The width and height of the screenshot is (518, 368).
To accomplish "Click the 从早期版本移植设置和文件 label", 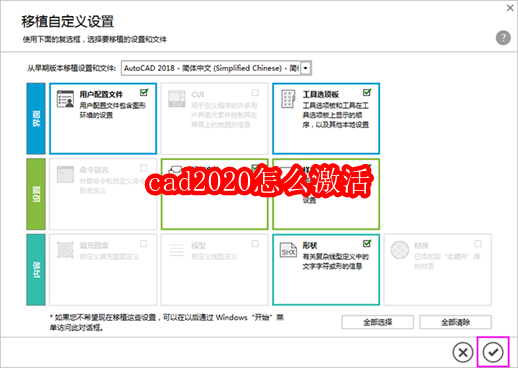I will (x=72, y=68).
